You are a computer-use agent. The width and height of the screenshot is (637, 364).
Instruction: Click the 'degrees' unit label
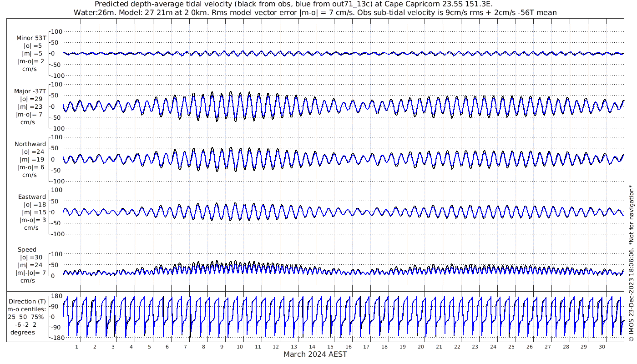click(x=23, y=333)
